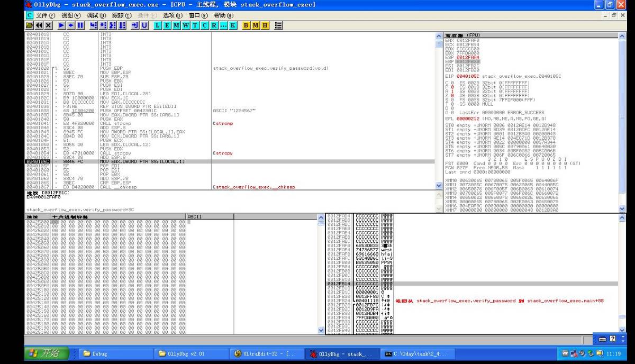Click the registers pane FPU header
This screenshot has height=364, width=635.
531,35
